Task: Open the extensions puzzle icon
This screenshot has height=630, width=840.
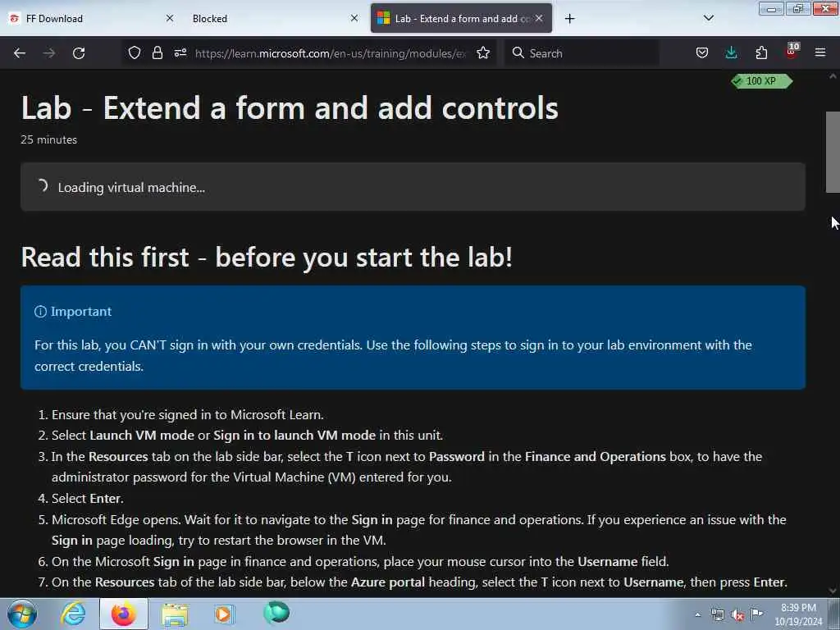Action: [761, 52]
